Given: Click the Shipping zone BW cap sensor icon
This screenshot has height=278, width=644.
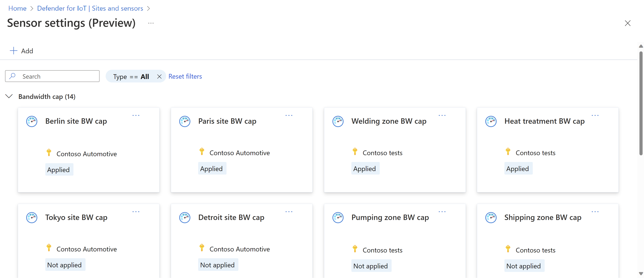Looking at the screenshot, I should tap(491, 217).
